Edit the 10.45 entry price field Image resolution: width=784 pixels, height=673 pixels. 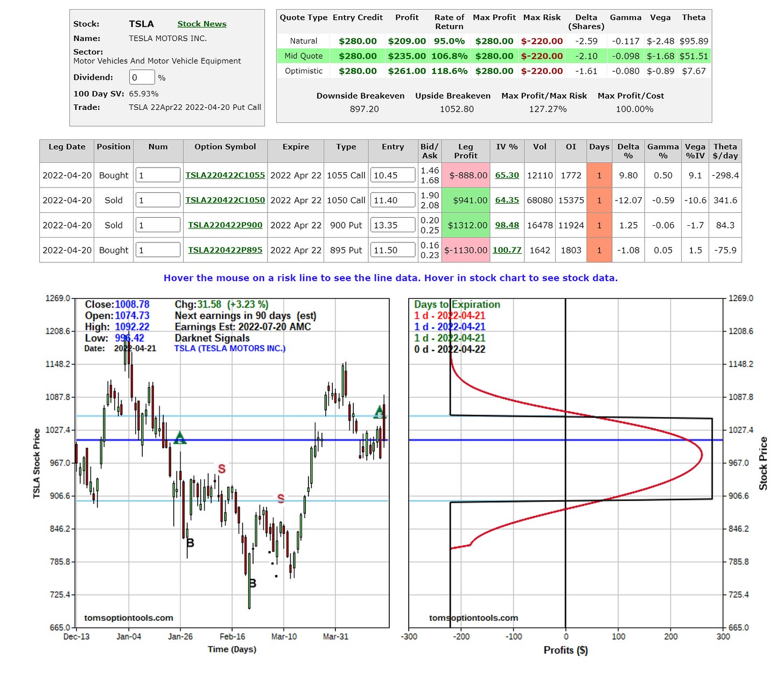coord(393,175)
